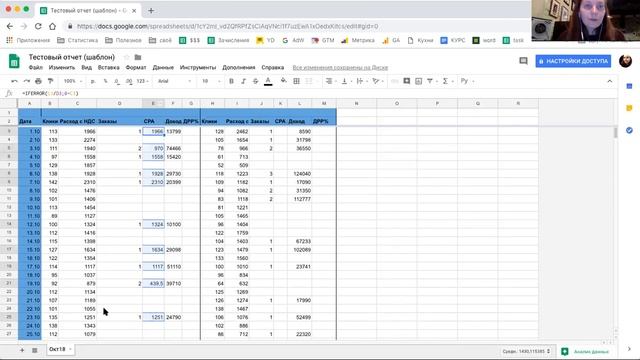Format as percent
This screenshot has width=640, height=360.
click(x=105, y=81)
